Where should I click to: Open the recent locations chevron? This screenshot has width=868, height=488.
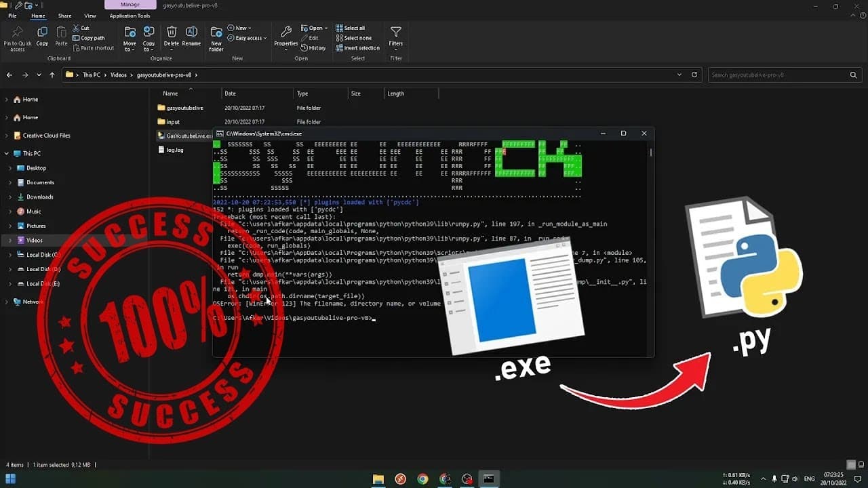coord(39,75)
